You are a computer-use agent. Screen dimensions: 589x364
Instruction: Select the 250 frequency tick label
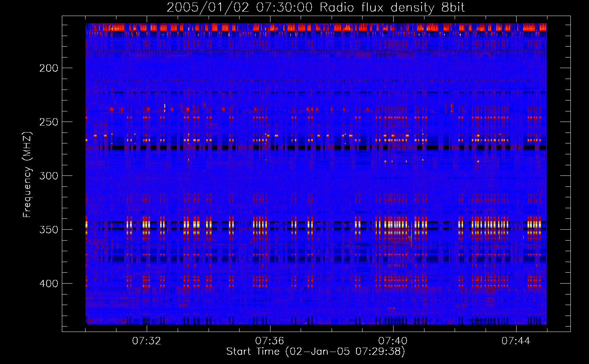[x=49, y=122]
